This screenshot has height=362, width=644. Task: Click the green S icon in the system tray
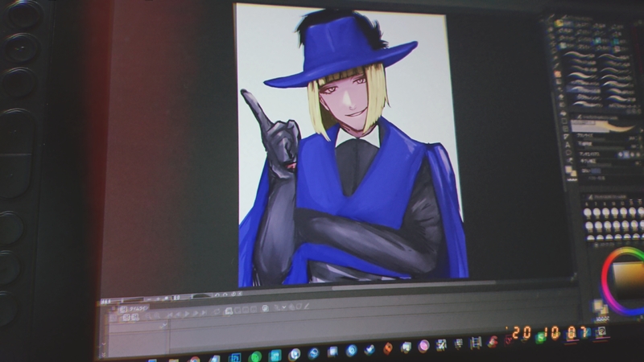[x=541, y=338]
